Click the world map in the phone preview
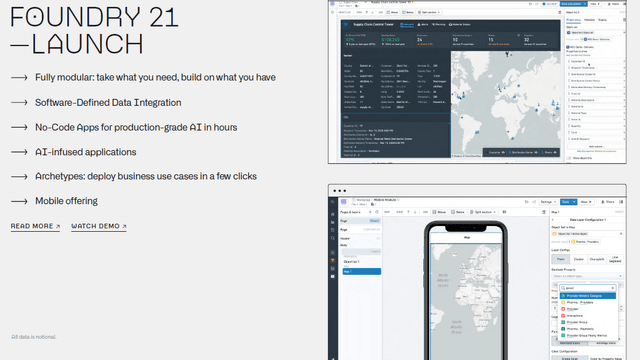 (467, 301)
